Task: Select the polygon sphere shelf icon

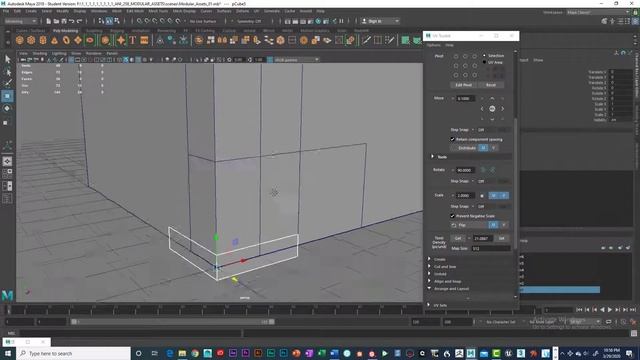Action: 20,40
